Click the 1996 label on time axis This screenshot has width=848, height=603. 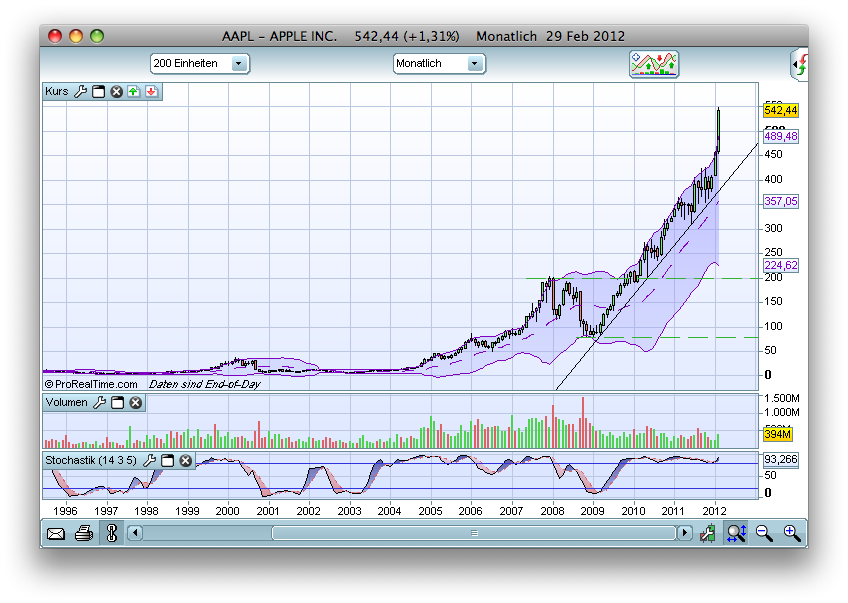coord(65,511)
